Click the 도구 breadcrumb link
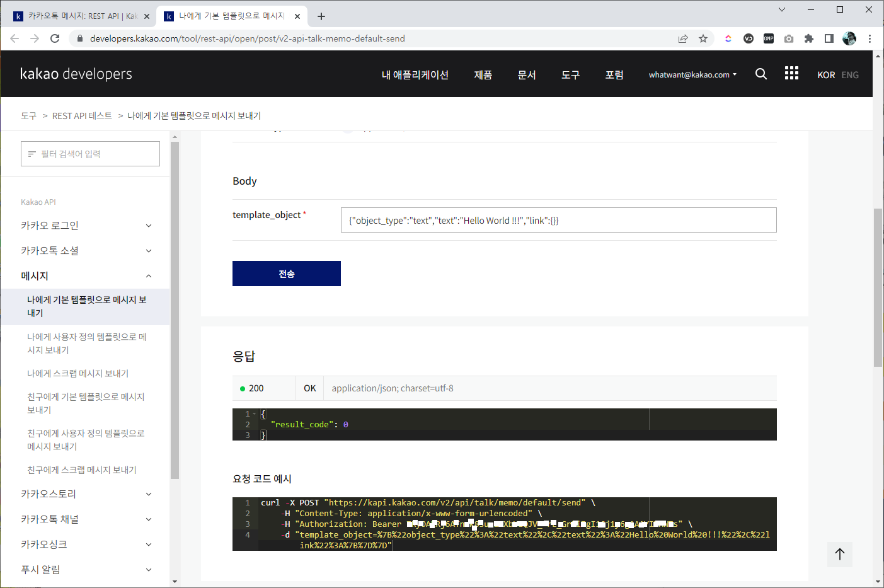884x588 pixels. [28, 116]
